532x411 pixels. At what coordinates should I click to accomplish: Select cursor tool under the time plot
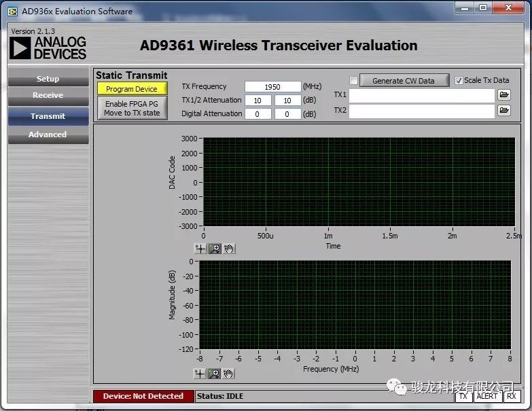click(x=200, y=249)
